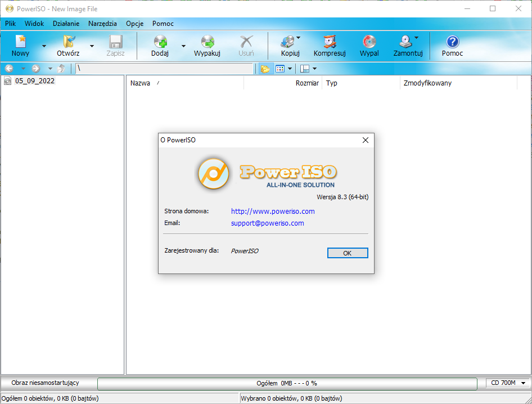This screenshot has height=404, width=532.
Task: Open the forward history dropdown arrow
Action: point(50,69)
